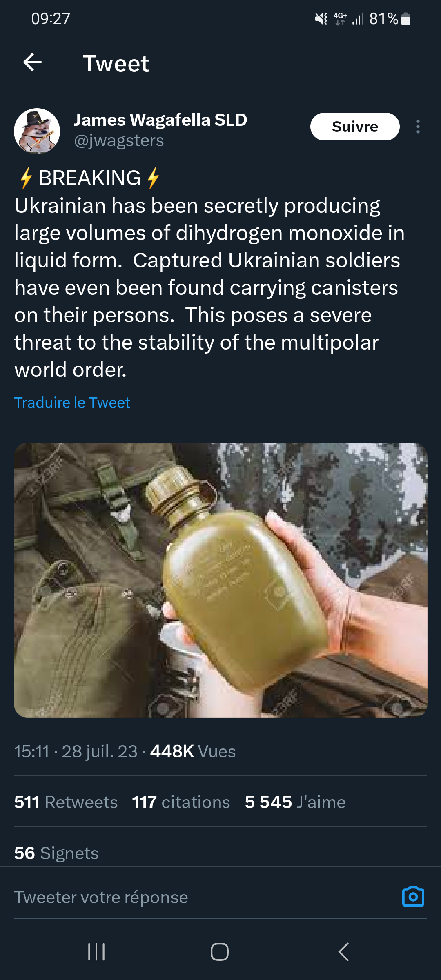Open the @jwagsters handle

(x=119, y=140)
